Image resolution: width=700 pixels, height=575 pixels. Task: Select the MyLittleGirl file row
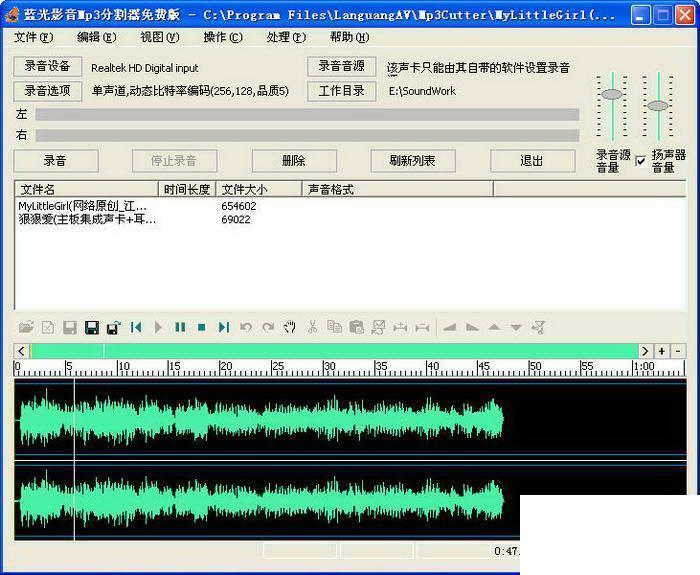tap(350, 206)
